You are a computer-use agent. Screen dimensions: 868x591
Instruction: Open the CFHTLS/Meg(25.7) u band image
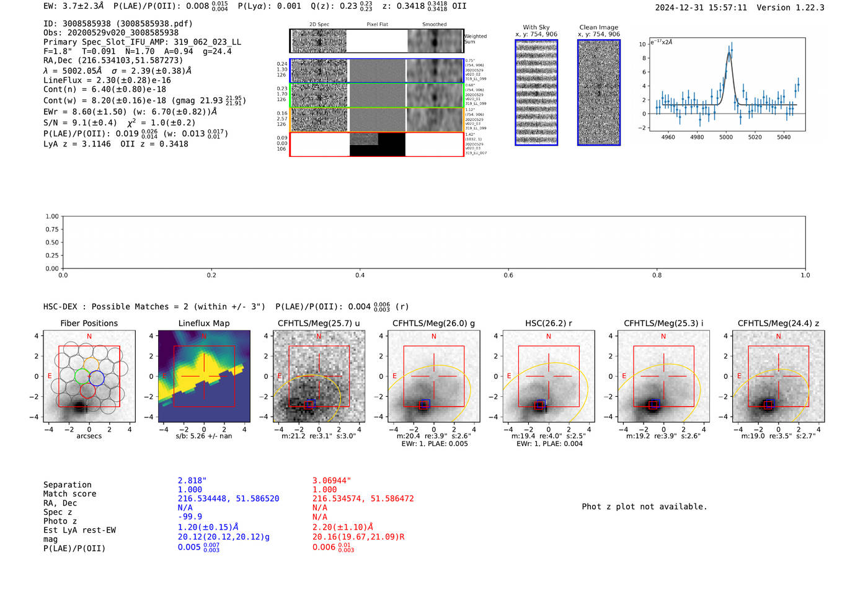pos(319,376)
